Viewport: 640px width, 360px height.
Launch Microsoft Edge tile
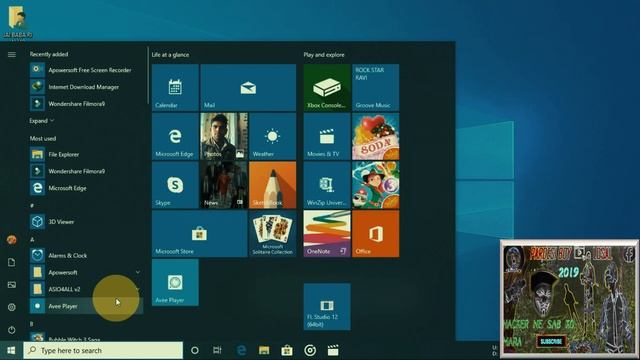[175, 136]
